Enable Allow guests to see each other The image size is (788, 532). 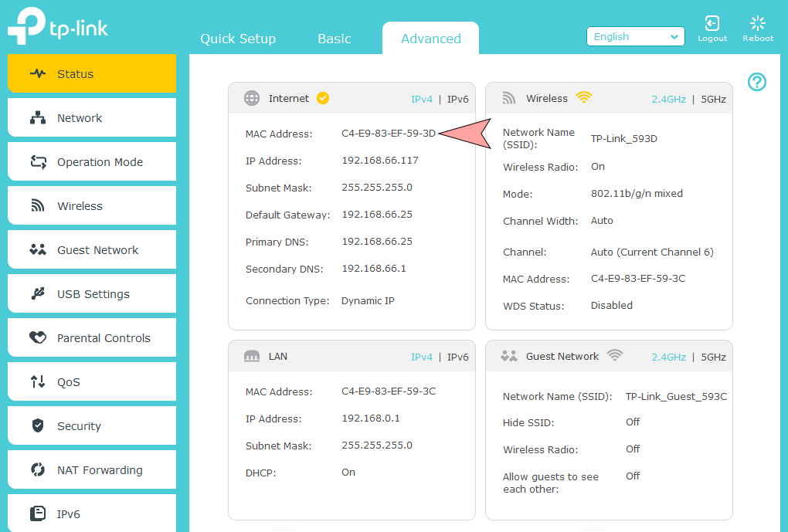point(632,476)
